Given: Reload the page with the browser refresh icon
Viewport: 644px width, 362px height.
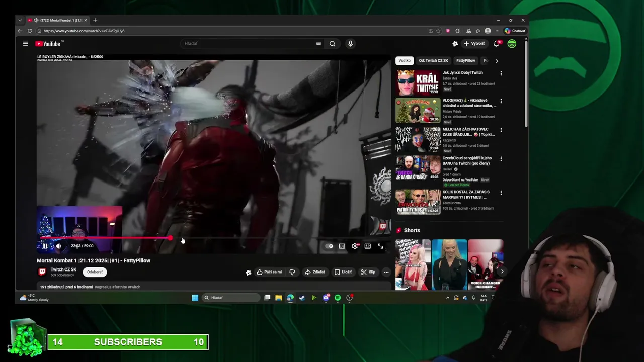Looking at the screenshot, I should 30,31.
